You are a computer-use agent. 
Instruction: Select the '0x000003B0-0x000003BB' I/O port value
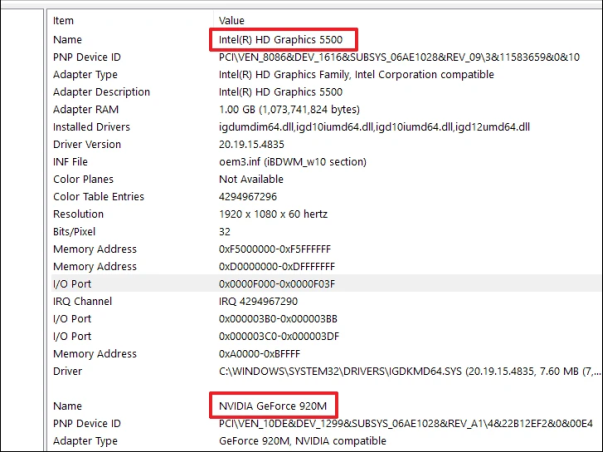pyautogui.click(x=278, y=319)
